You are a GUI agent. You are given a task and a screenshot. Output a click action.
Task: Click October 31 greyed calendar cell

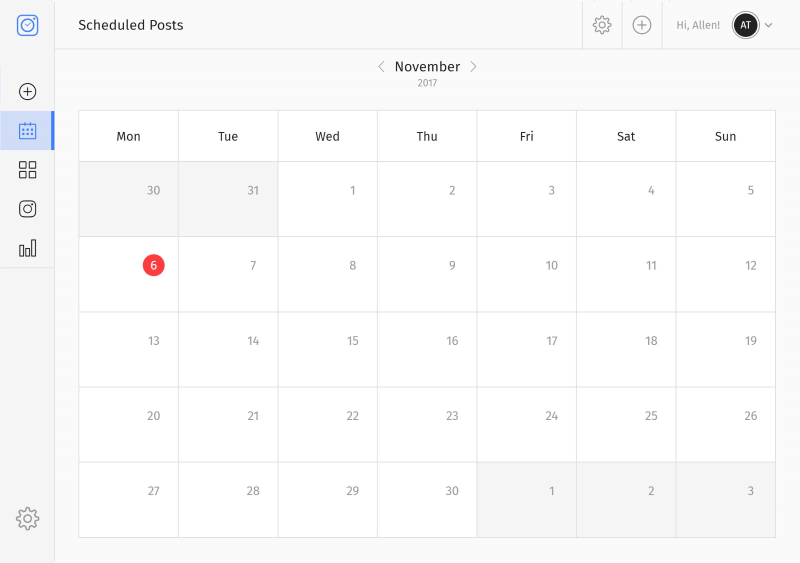[x=228, y=199]
